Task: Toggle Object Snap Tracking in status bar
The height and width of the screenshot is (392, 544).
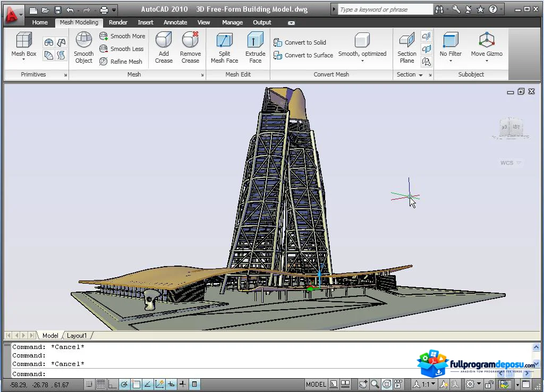Action: 148,384
